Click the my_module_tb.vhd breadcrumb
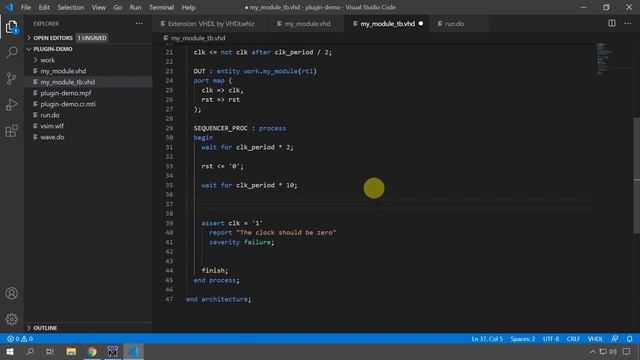640x360 pixels. pyautogui.click(x=198, y=38)
